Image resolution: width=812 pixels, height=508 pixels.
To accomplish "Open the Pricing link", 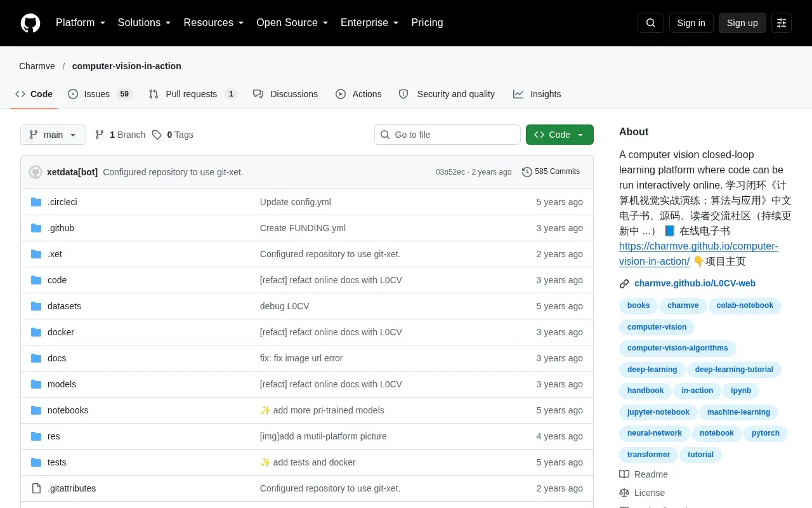I will point(427,23).
